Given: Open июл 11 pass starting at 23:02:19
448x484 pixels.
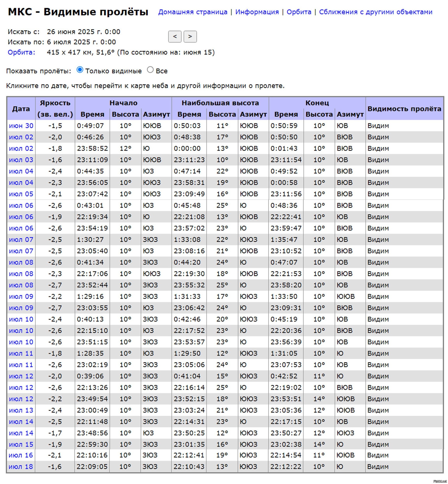Looking at the screenshot, I should [21, 365].
